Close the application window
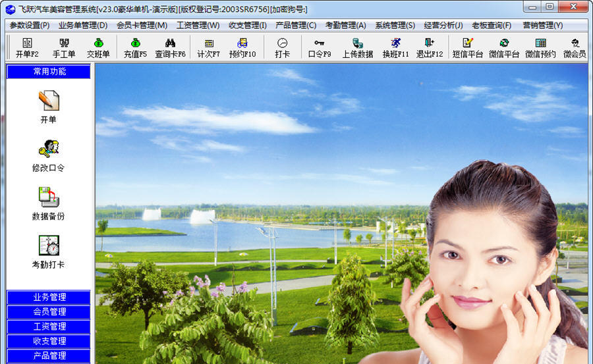 [x=573, y=7]
